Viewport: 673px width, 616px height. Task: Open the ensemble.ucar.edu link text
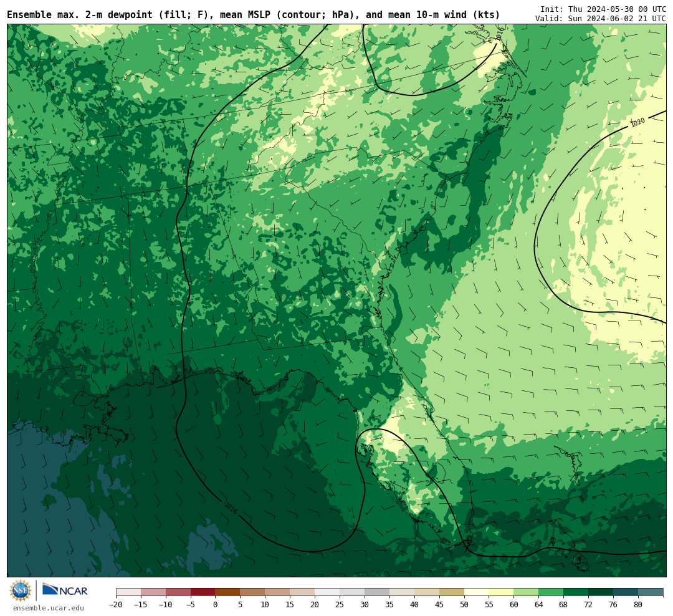(49, 608)
